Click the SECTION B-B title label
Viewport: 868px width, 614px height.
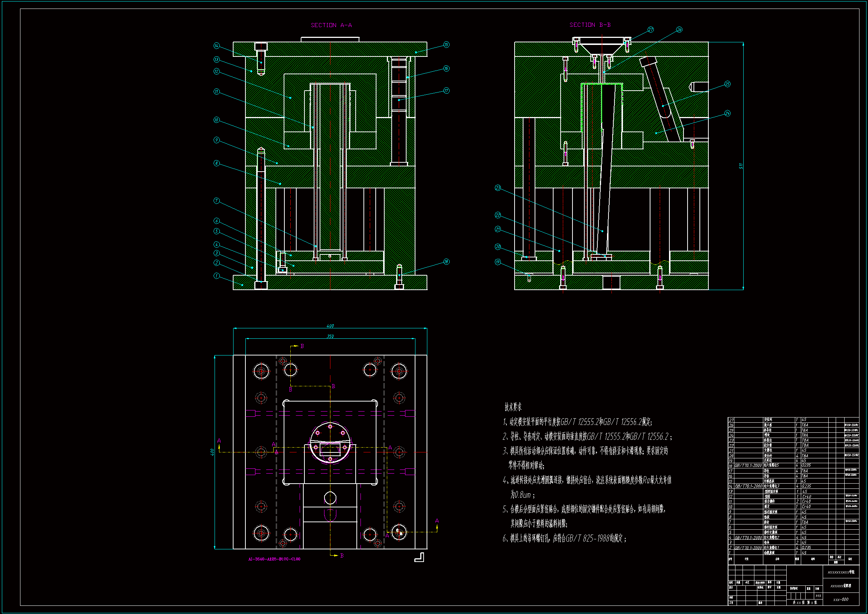coord(590,25)
